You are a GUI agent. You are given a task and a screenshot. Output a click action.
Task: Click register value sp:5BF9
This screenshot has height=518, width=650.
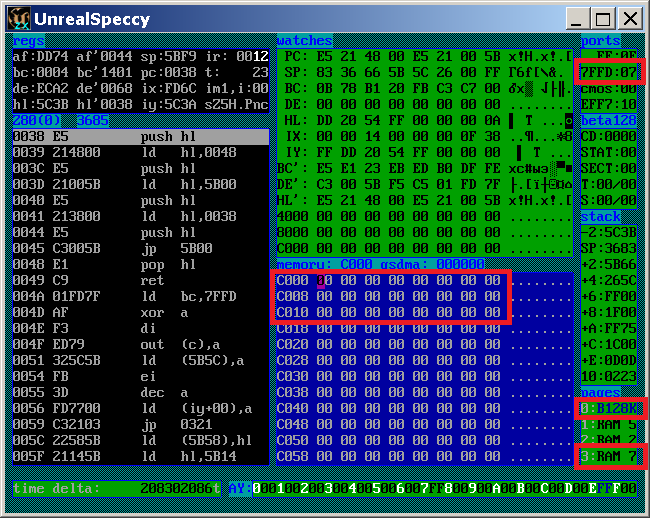[168, 56]
